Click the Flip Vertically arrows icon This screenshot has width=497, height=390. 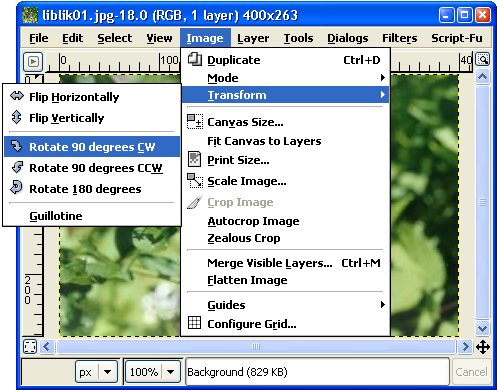[16, 117]
